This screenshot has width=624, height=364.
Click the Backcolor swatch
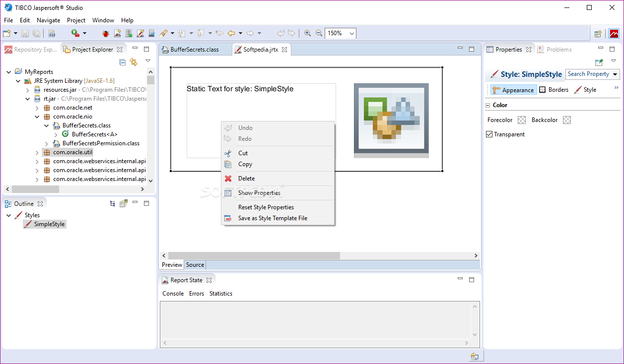567,120
